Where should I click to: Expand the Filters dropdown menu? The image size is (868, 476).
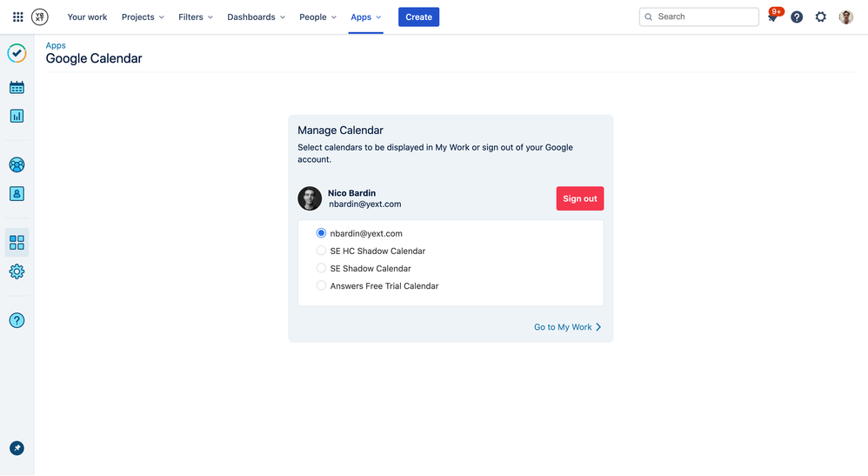click(196, 17)
